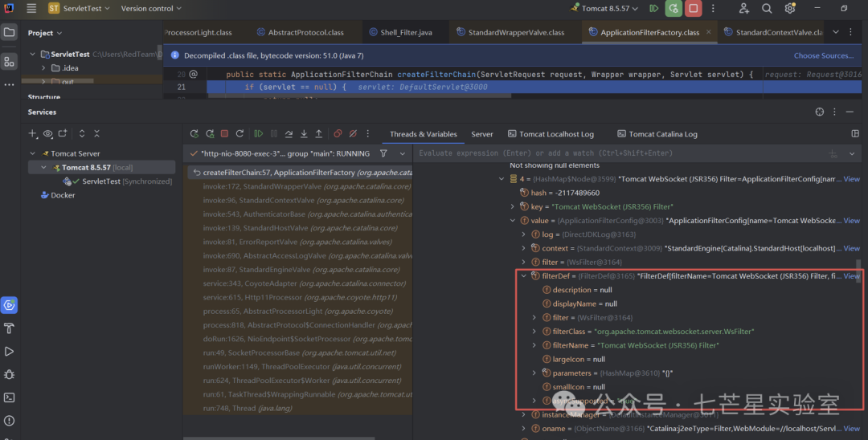Toggle Mute Breakpoints in debugger toolbar
Viewport: 868px width, 440px height.
click(353, 134)
